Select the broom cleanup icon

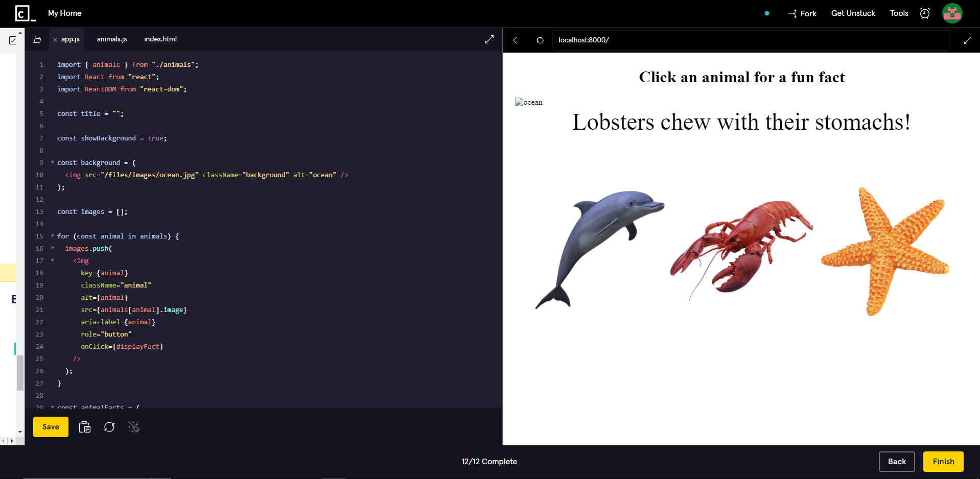(134, 427)
